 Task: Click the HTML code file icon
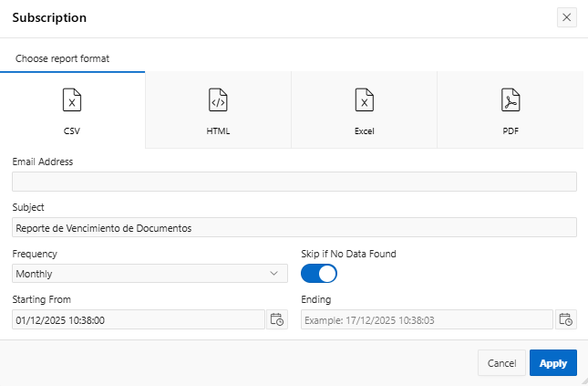(218, 99)
